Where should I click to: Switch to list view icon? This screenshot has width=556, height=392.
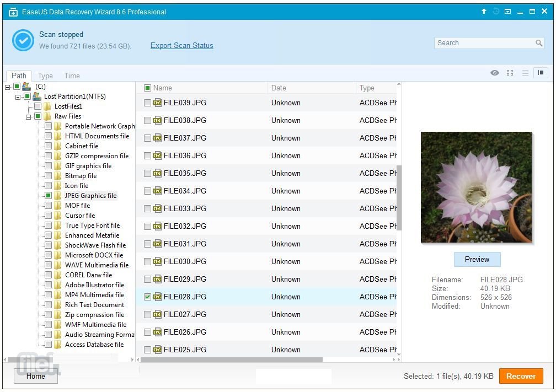525,73
